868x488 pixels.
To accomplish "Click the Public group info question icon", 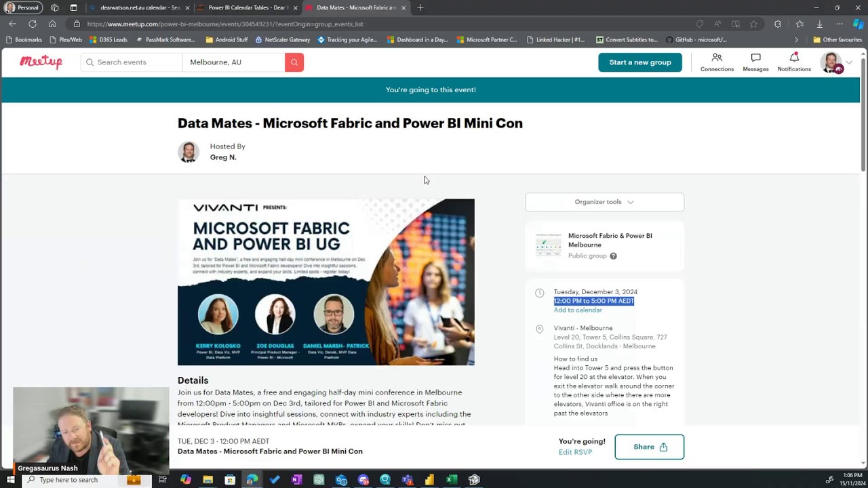I will (613, 256).
